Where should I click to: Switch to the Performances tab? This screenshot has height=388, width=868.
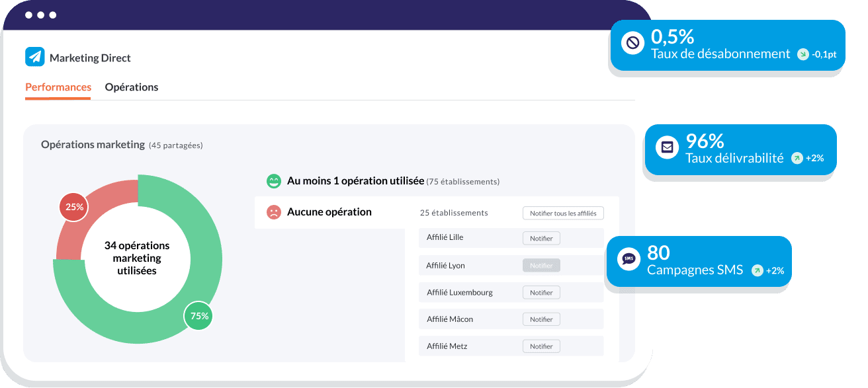point(58,87)
